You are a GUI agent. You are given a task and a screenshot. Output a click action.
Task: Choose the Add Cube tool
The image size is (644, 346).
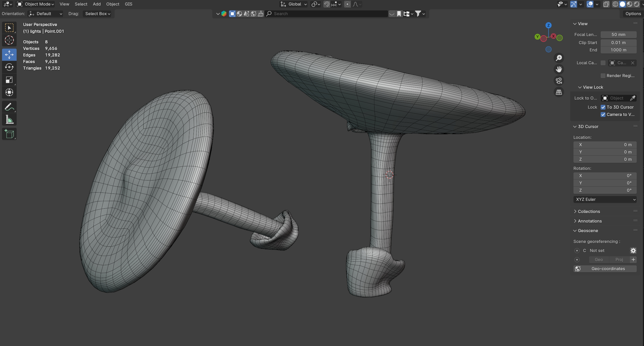click(9, 134)
